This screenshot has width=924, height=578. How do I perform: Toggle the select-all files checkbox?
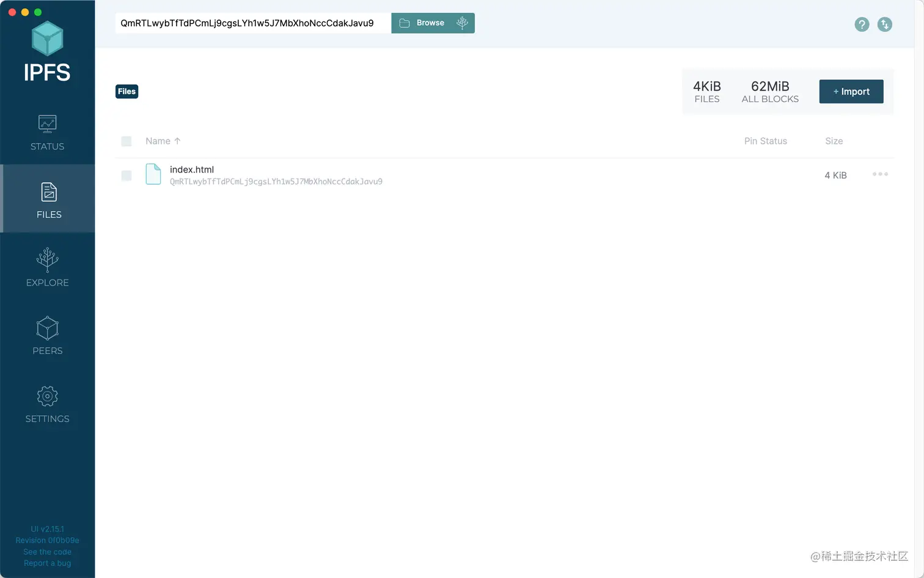[127, 141]
